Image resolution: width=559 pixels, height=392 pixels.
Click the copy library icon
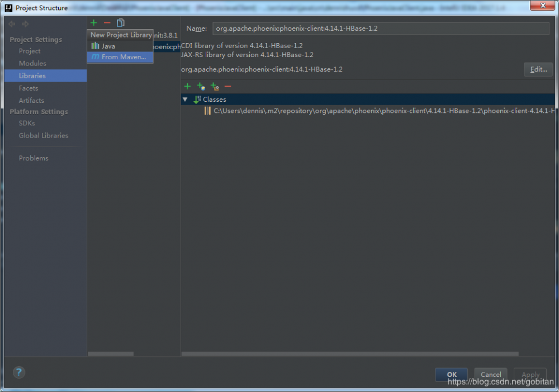coord(121,23)
